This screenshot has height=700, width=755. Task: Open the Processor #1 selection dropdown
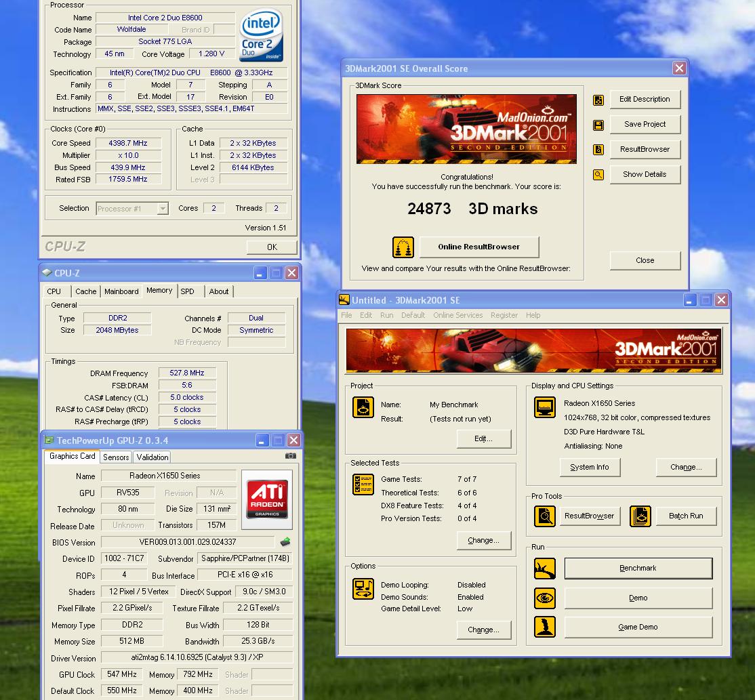[163, 209]
